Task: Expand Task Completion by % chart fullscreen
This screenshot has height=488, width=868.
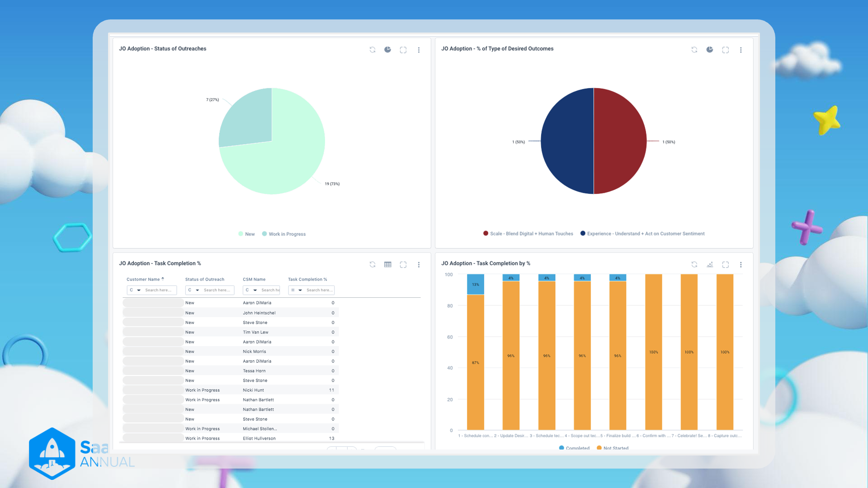Action: [726, 264]
